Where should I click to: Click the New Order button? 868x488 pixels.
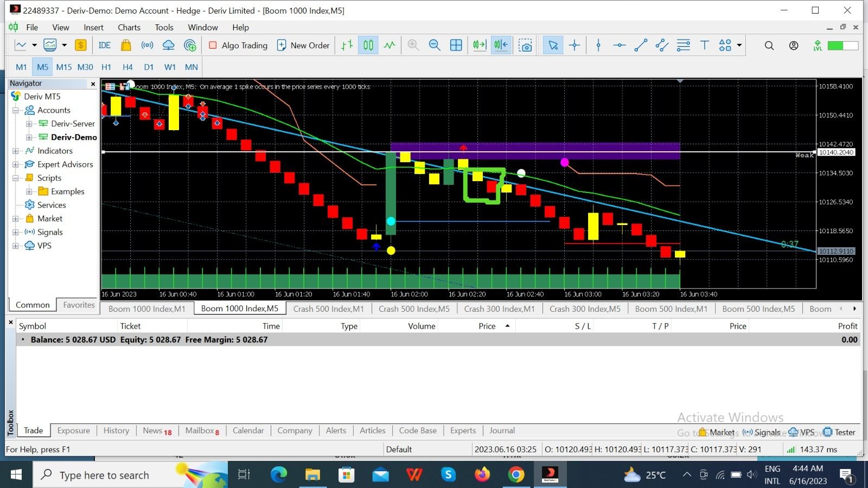coord(303,46)
